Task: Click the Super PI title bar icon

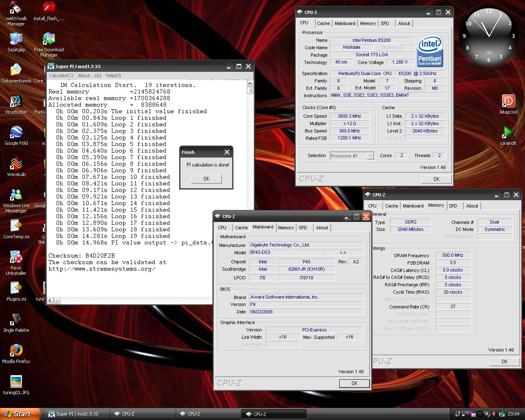Action: (x=51, y=66)
